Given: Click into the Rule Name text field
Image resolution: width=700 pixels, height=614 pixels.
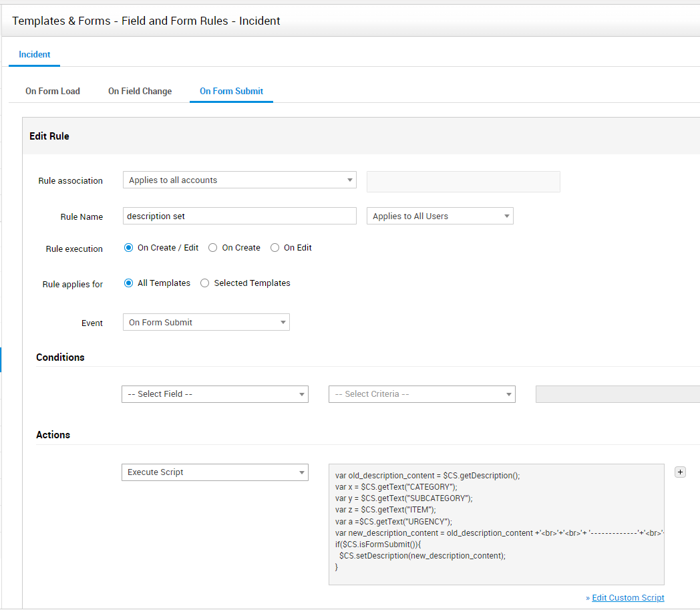Looking at the screenshot, I should pos(239,216).
